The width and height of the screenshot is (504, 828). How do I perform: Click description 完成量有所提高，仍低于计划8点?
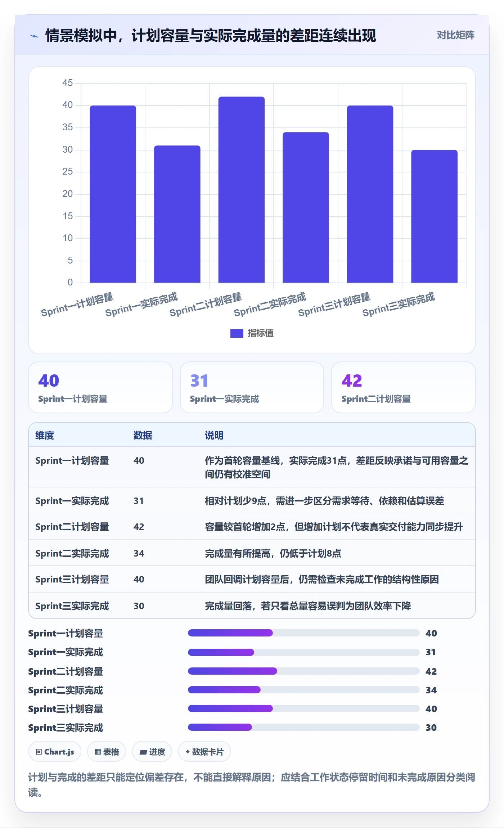click(273, 553)
